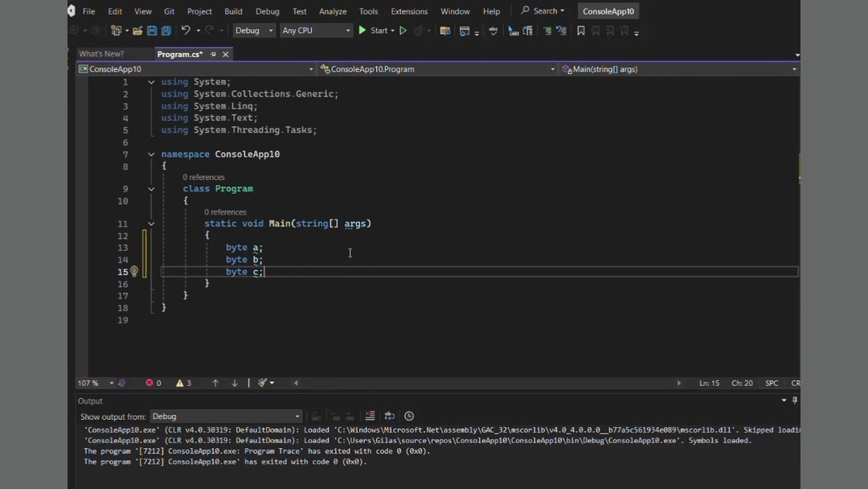The height and width of the screenshot is (489, 868).
Task: Pin the Program.cs tab
Action: (213, 54)
